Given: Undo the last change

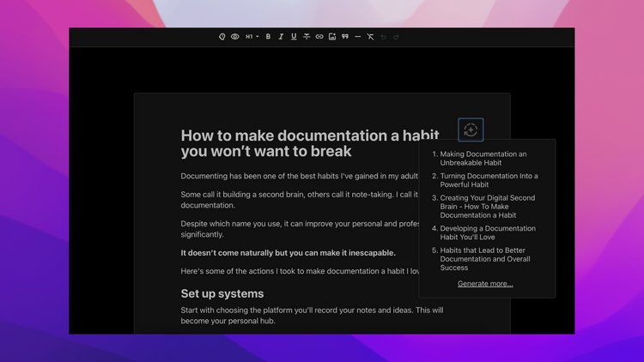Looking at the screenshot, I should 383,37.
